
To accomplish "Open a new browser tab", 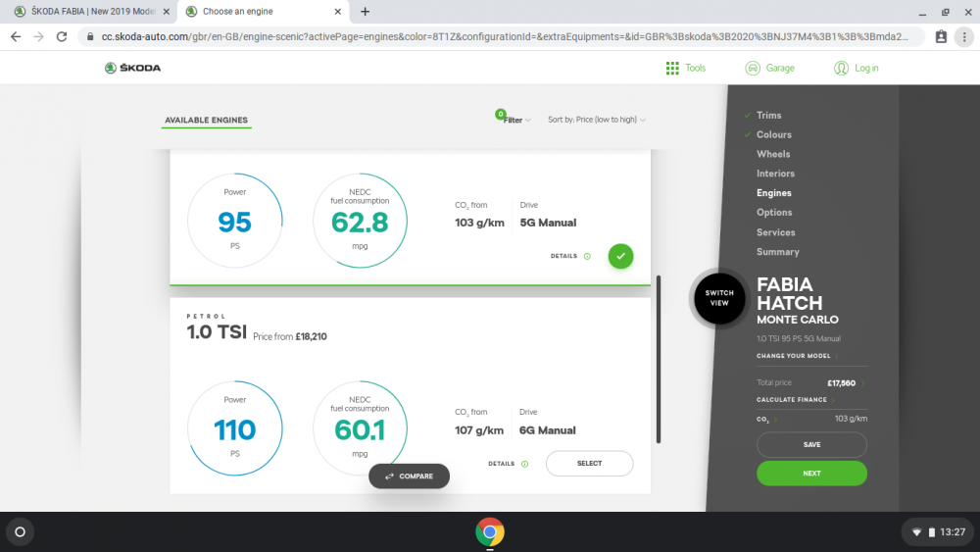I will [x=365, y=11].
